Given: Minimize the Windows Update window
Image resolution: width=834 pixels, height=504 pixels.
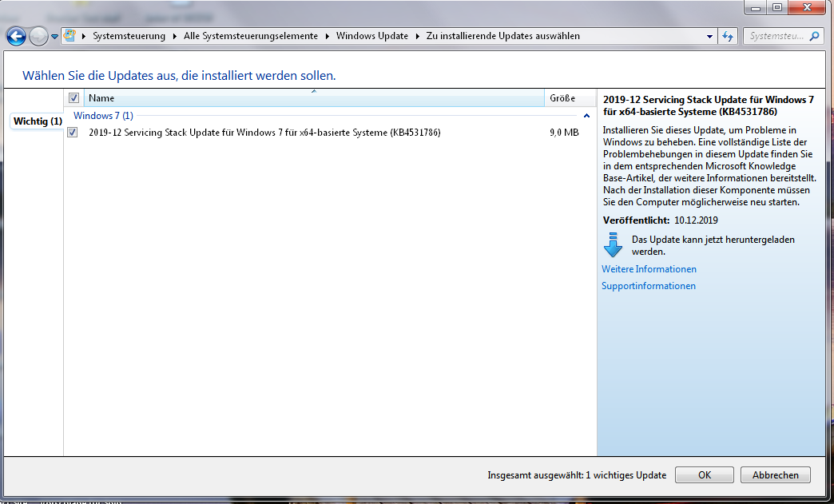Looking at the screenshot, I should click(x=755, y=7).
